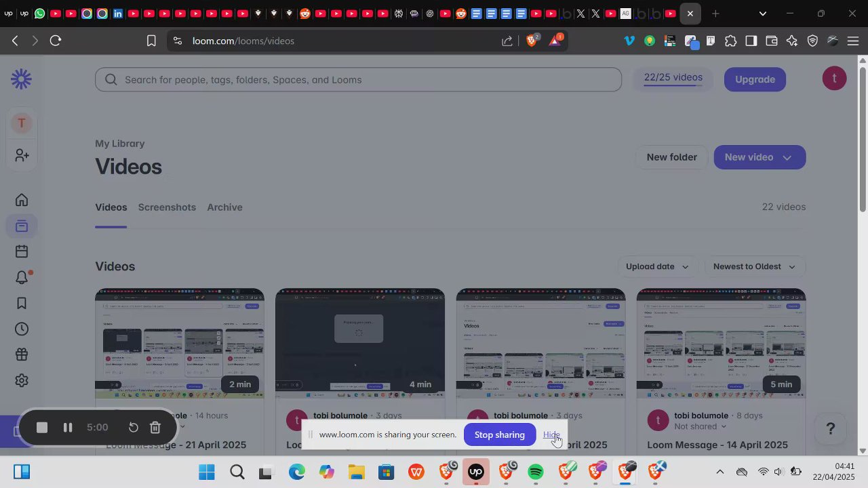Open the Library icon in the sidebar
The width and height of the screenshot is (868, 488).
(22, 226)
